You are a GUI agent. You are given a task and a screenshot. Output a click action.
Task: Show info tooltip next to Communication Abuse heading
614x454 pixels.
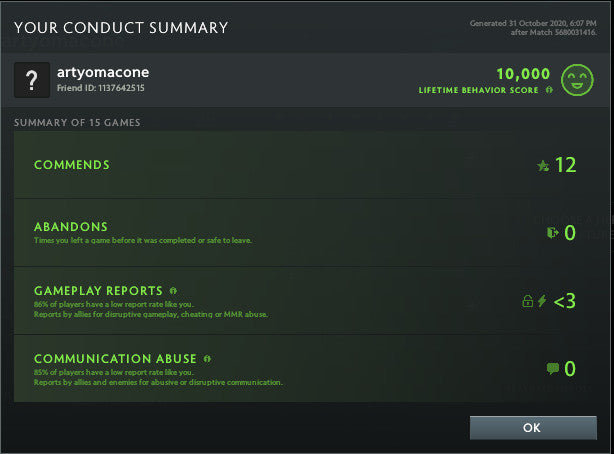point(207,358)
